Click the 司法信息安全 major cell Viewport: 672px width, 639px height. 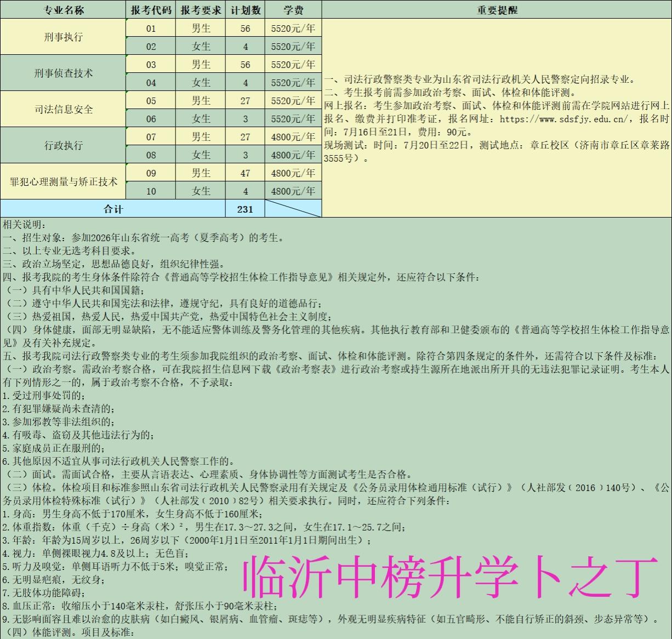pyautogui.click(x=63, y=109)
